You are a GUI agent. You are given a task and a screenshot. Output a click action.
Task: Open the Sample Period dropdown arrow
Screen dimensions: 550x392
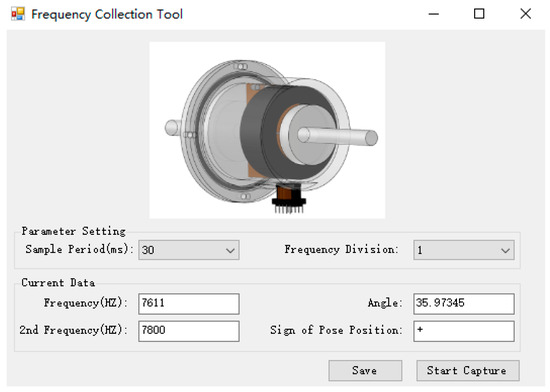(x=230, y=250)
